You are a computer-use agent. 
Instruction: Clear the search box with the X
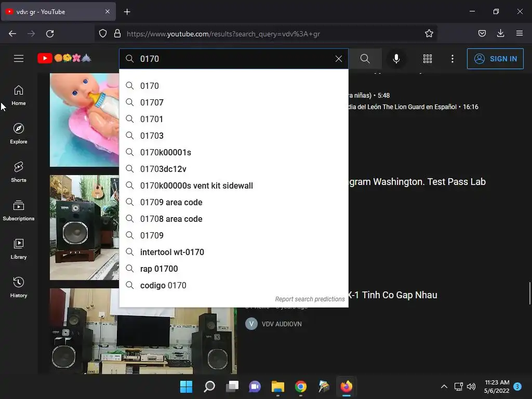pos(338,59)
